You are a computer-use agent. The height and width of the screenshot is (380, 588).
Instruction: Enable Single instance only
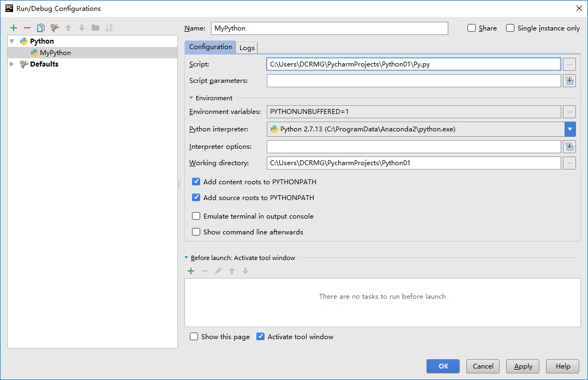(x=510, y=28)
